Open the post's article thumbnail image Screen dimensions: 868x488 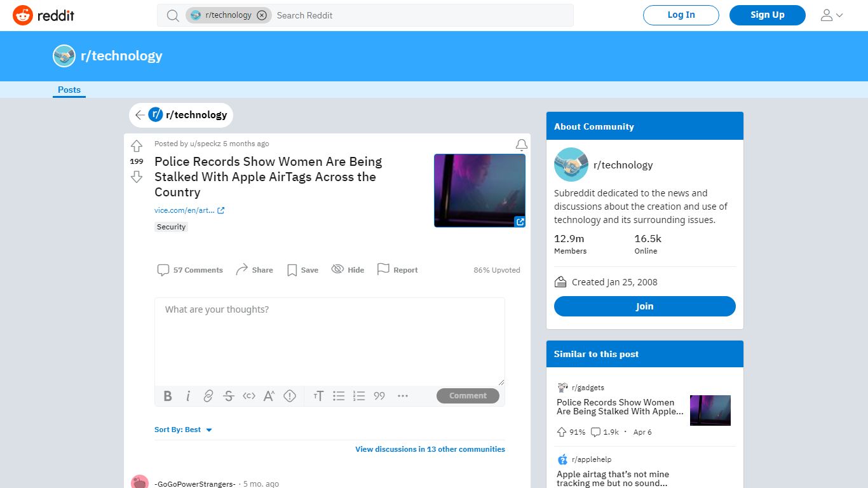tap(480, 191)
